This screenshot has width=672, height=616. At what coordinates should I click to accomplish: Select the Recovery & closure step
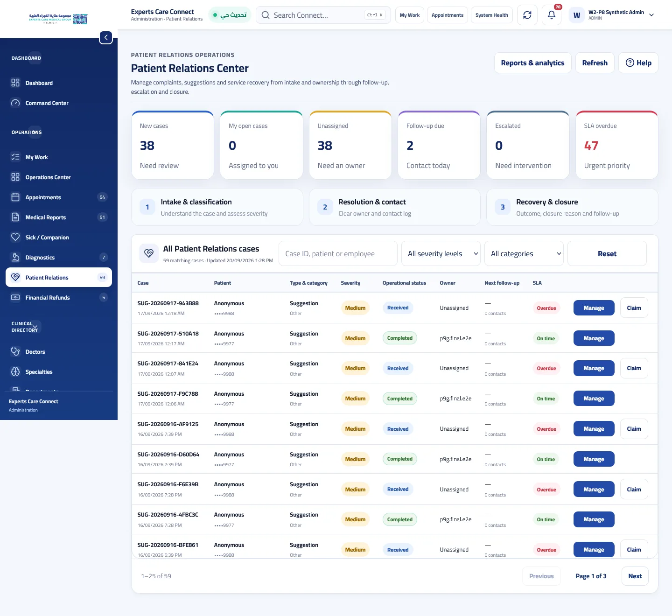coord(572,207)
